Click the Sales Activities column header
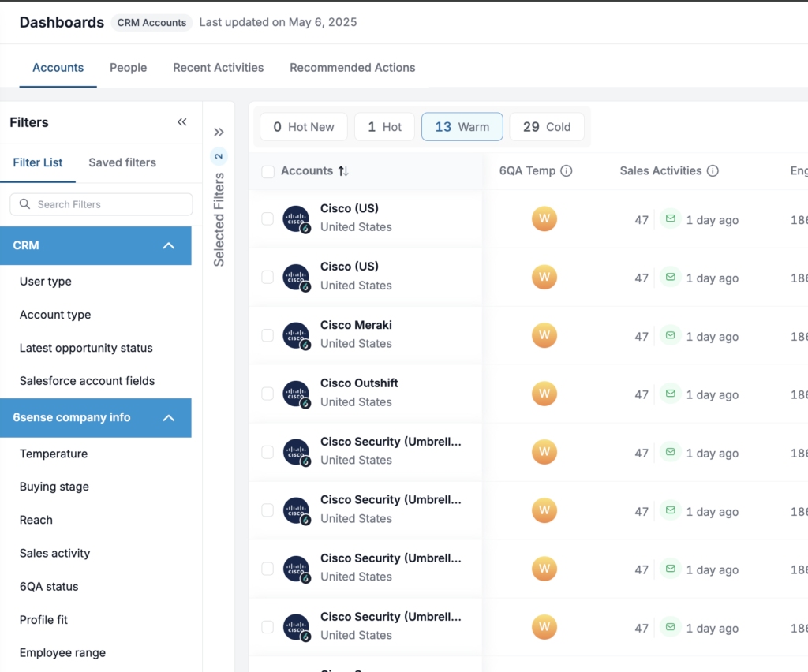The image size is (808, 672). click(x=660, y=171)
